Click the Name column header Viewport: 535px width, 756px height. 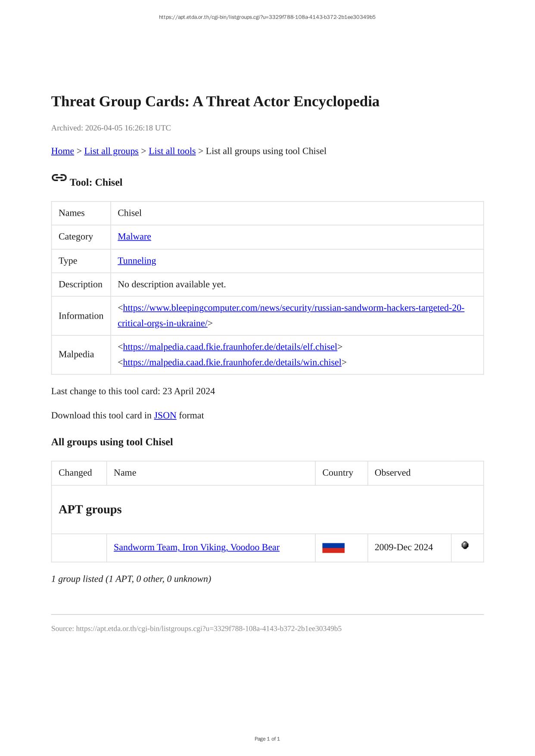click(125, 473)
